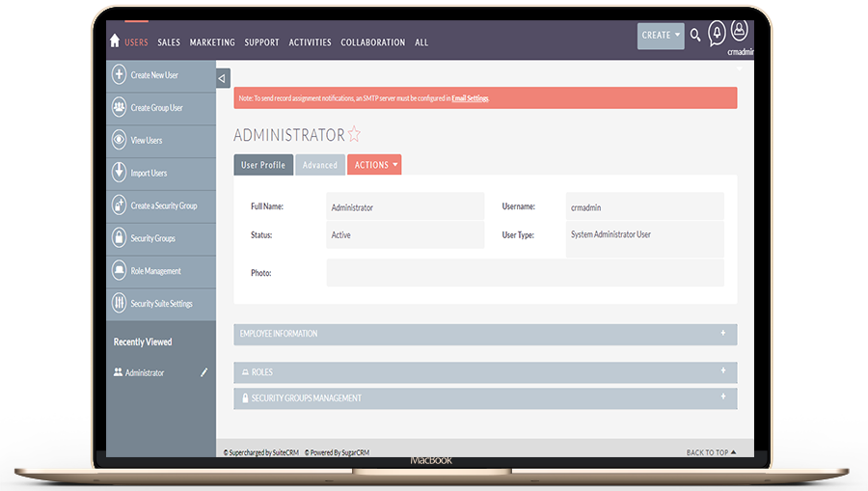Viewport: 868px width, 491px height.
Task: Open recently viewed Administrator record
Action: pyautogui.click(x=145, y=373)
